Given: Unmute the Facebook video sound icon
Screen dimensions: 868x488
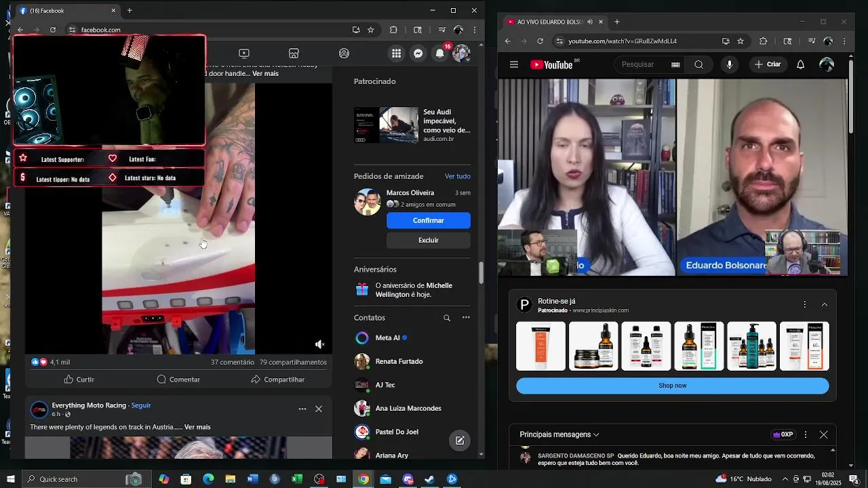Looking at the screenshot, I should (319, 344).
